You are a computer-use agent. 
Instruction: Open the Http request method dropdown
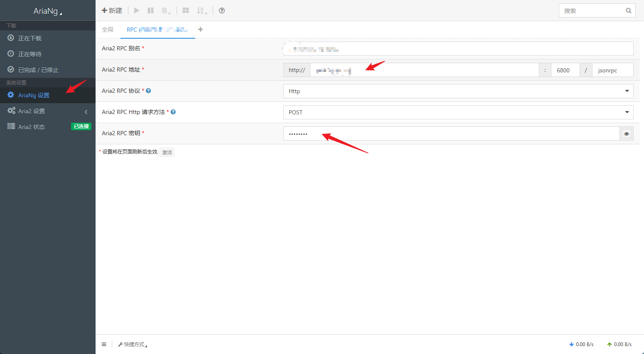[x=458, y=112]
